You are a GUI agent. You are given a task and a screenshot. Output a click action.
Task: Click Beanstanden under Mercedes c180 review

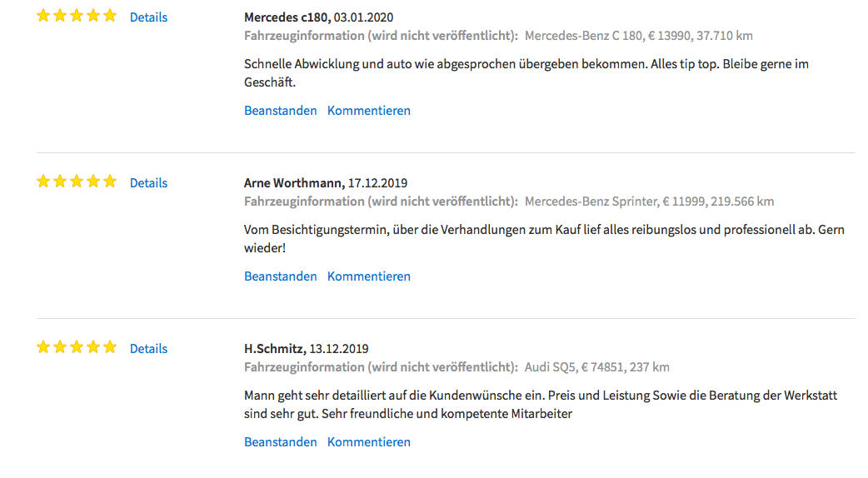[281, 111]
